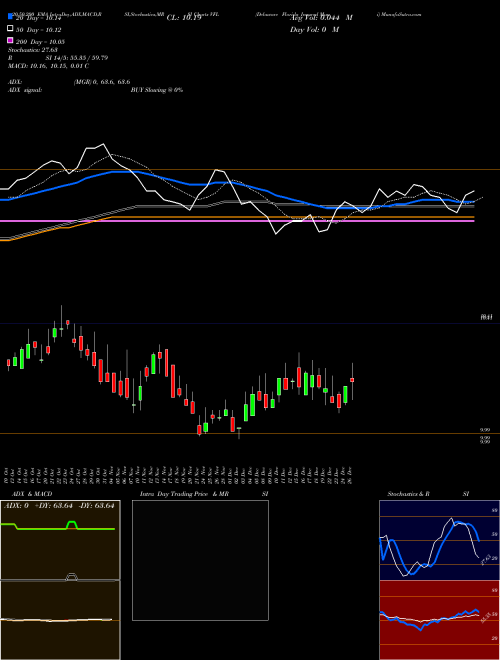500x660 pixels.
Task: Click the MACD: 10.16, 10.15, 0.01 C line
Action: point(48,66)
